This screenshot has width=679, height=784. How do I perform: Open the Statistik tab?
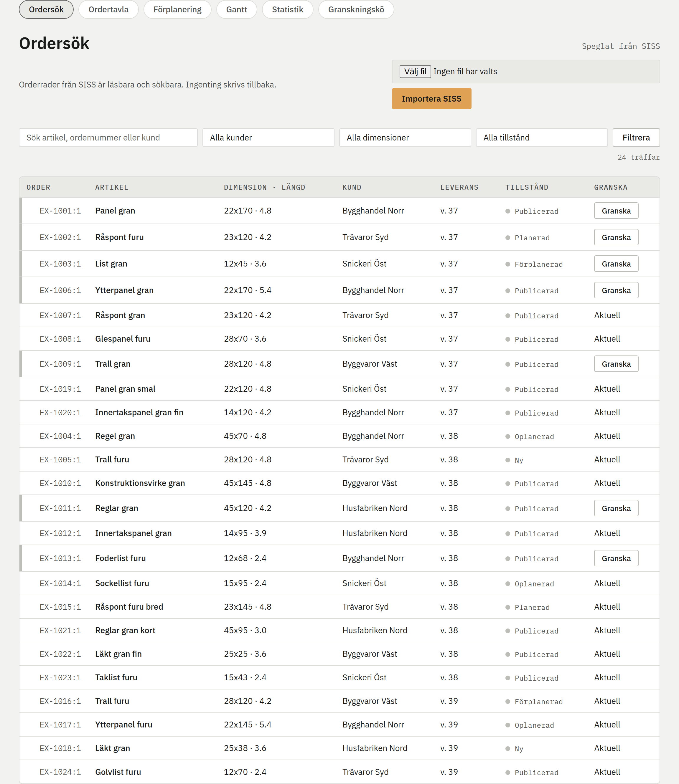click(x=288, y=9)
